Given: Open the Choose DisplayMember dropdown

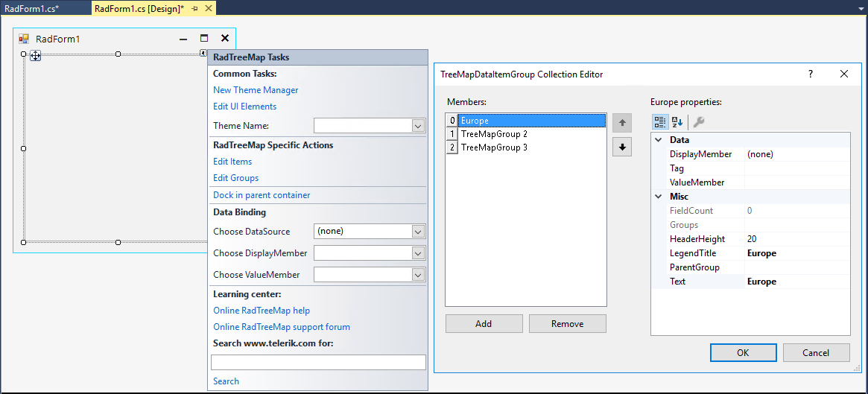Looking at the screenshot, I should coord(419,253).
